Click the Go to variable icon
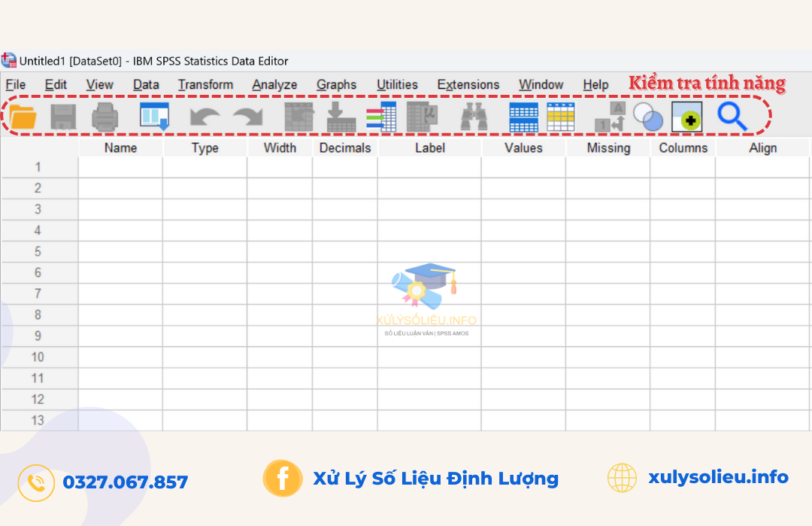 [341, 117]
